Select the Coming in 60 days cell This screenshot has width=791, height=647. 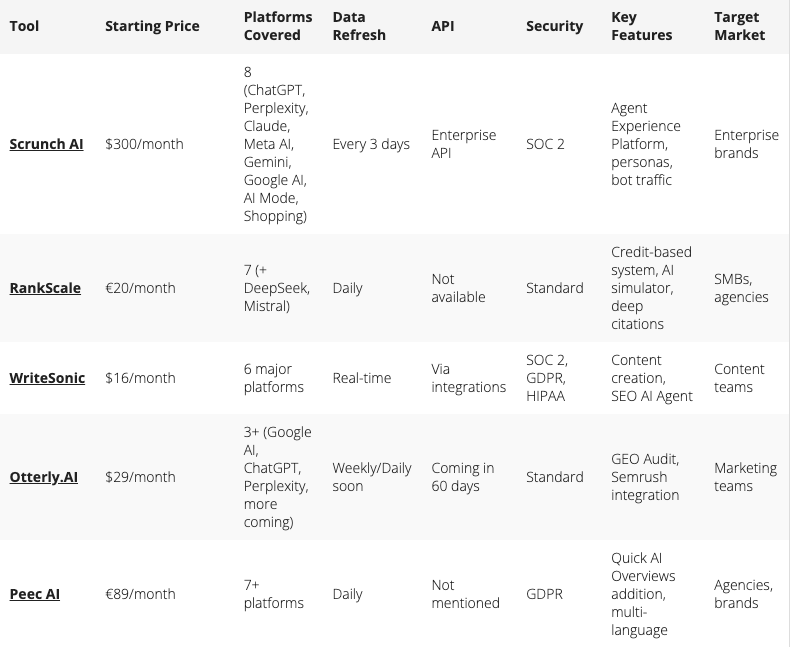[462, 477]
